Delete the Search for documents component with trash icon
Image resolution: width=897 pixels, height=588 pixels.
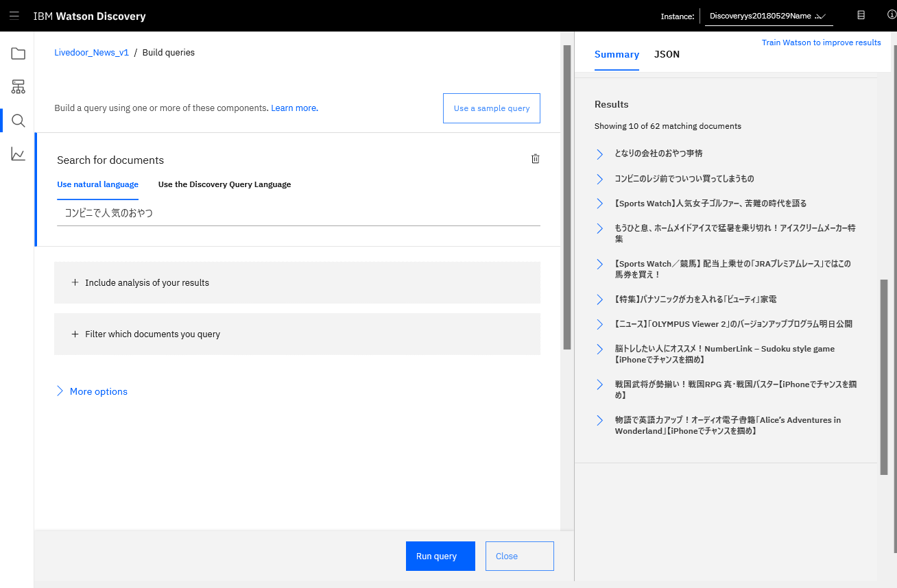click(x=536, y=159)
